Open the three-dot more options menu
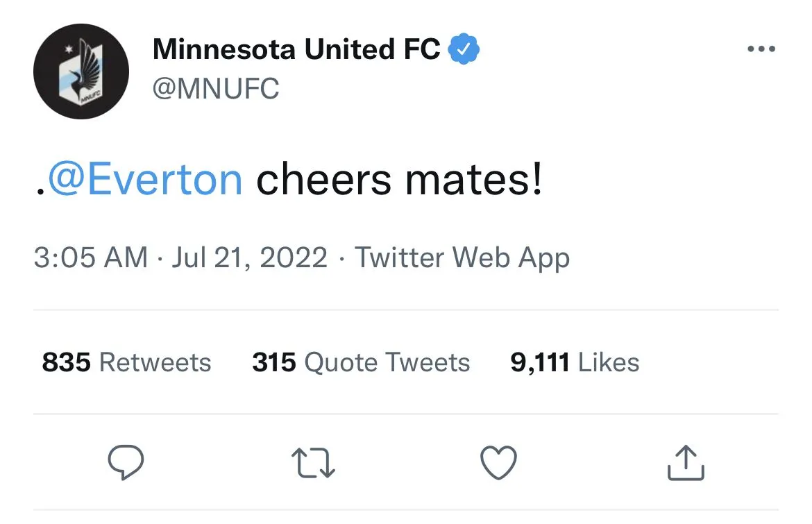Viewport: 812px width, 524px height. coord(761,50)
